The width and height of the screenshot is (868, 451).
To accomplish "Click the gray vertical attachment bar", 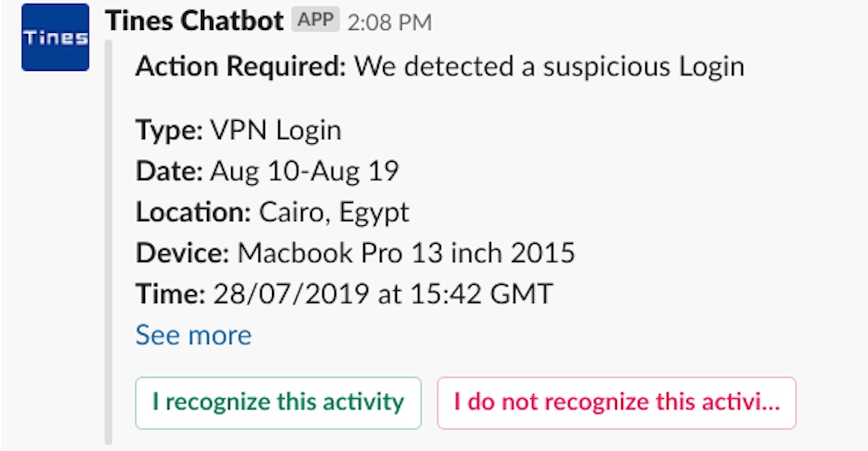I will coord(109,242).
